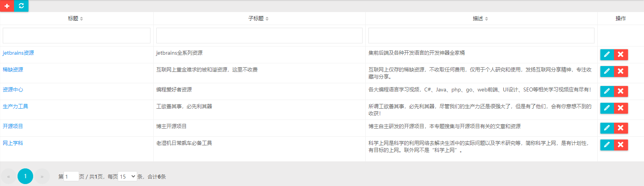
Task: Go to page 1 in pagination
Action: (25, 177)
